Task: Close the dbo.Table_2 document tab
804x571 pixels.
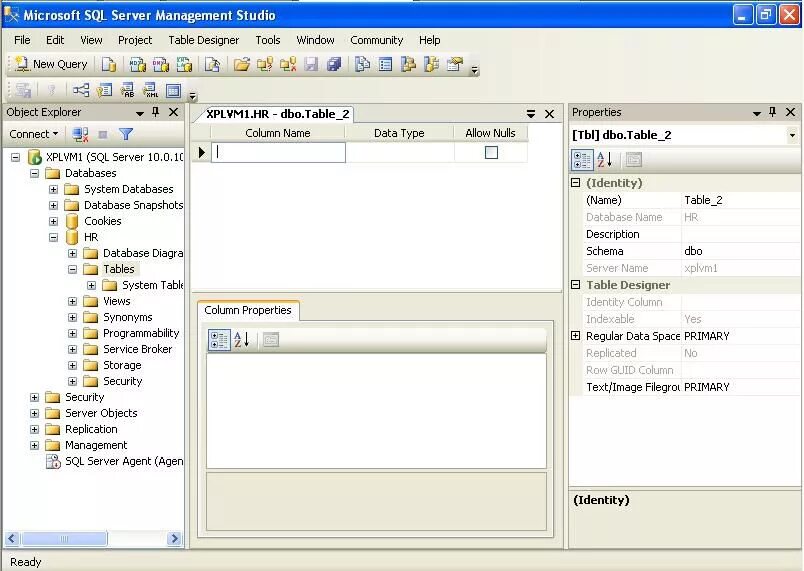Action: tap(549, 114)
